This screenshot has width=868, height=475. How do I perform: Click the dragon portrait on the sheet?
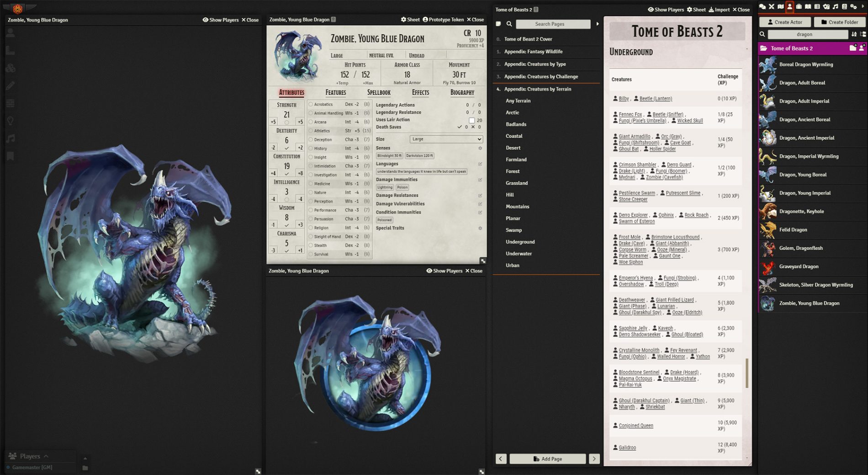297,56
